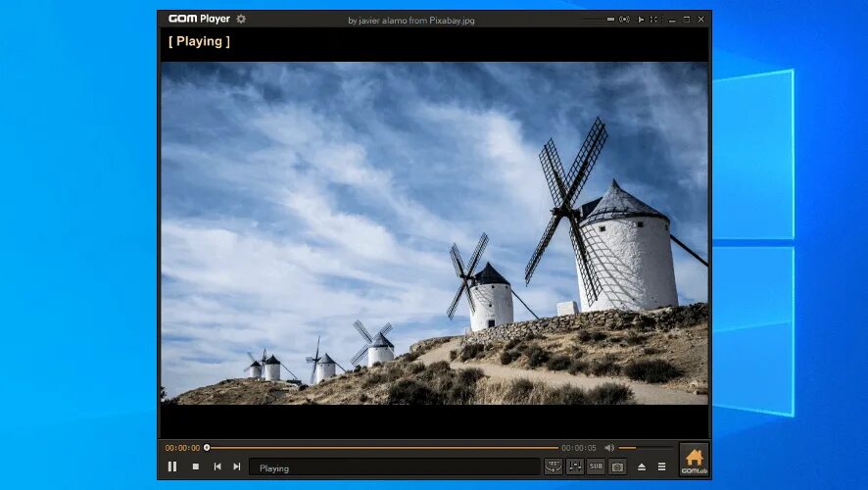The image size is (868, 490).
Task: Stop the playback
Action: pyautogui.click(x=195, y=466)
